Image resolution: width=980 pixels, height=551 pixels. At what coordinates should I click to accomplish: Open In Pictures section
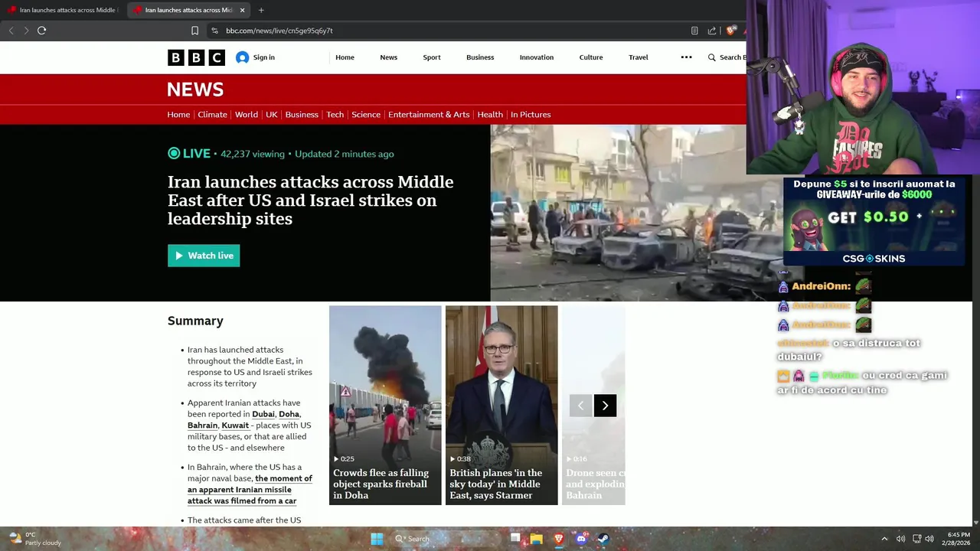click(531, 115)
